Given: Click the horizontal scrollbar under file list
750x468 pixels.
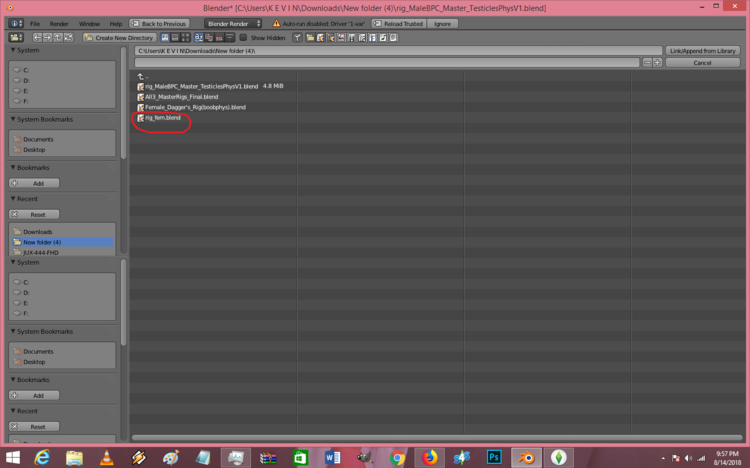Looking at the screenshot, I should (x=437, y=437).
